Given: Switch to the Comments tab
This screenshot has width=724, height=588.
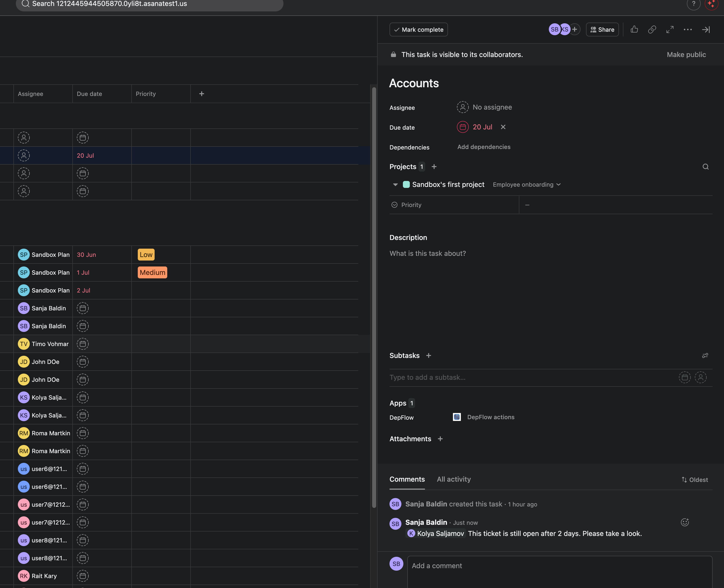Looking at the screenshot, I should [x=407, y=480].
